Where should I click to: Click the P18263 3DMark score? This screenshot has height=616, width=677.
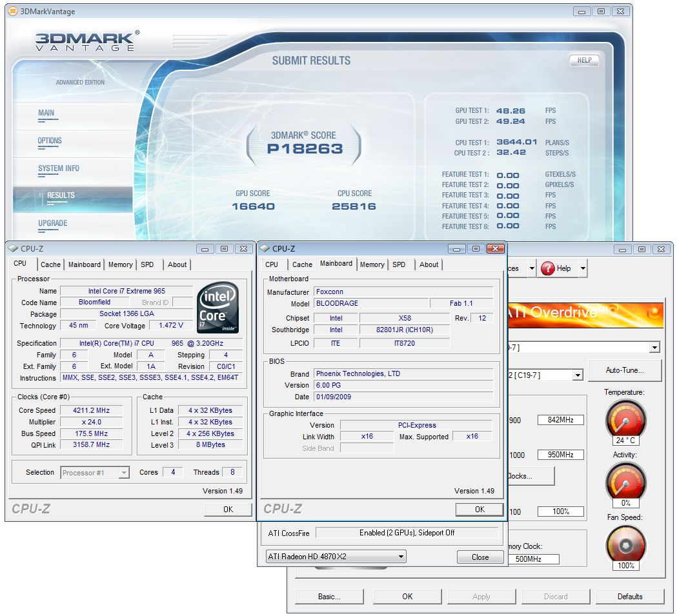point(305,149)
